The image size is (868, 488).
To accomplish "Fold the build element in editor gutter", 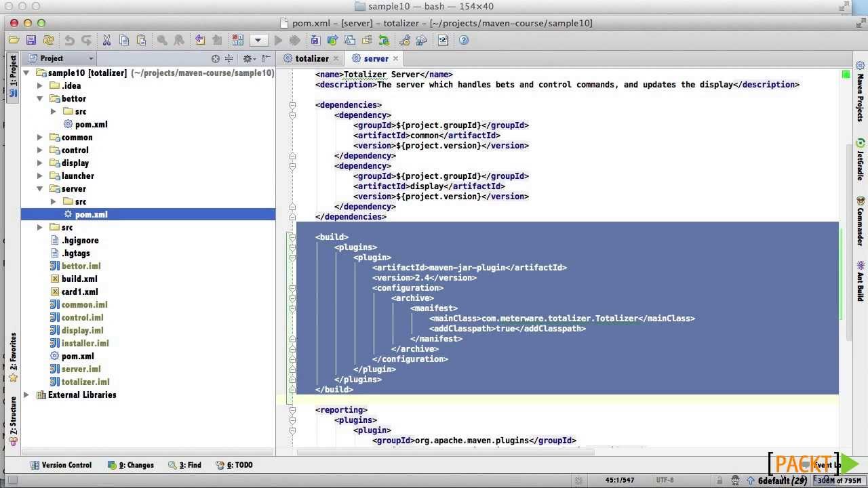I will click(292, 237).
